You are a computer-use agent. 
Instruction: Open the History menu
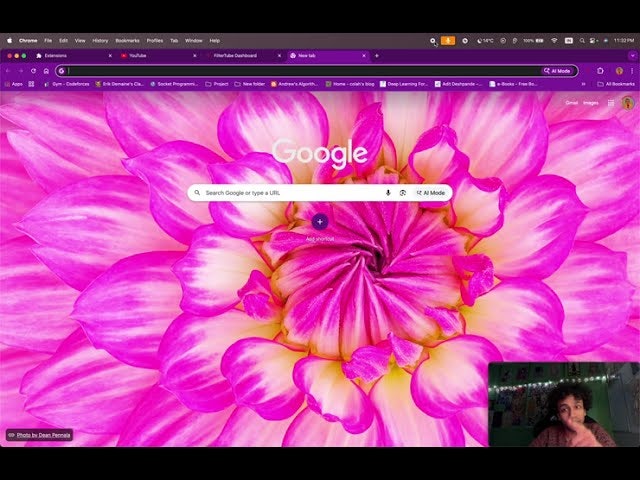pyautogui.click(x=100, y=41)
